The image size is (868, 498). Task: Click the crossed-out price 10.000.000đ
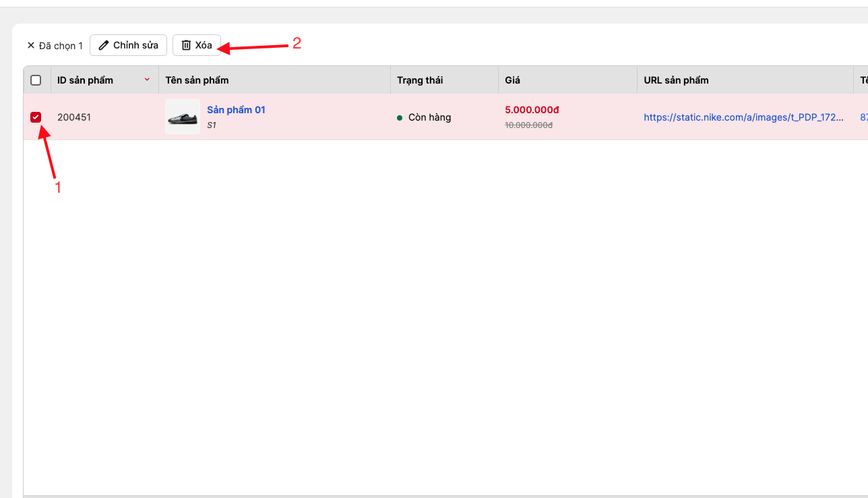click(x=528, y=125)
